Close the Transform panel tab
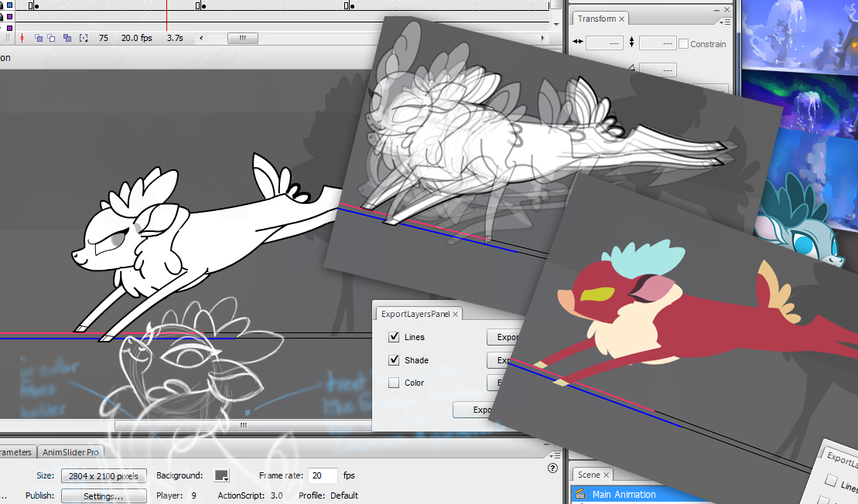Screen dimensions: 858x504 [x=621, y=19]
